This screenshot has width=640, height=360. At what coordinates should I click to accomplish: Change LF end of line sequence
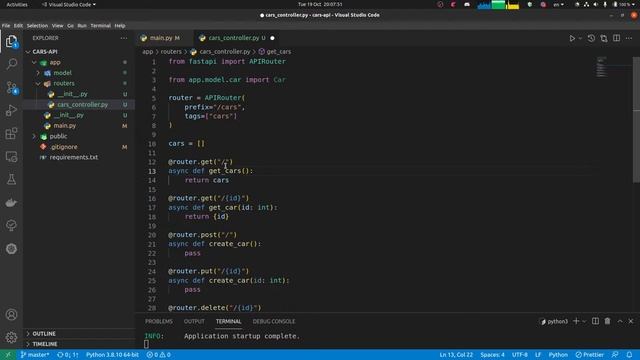538,355
